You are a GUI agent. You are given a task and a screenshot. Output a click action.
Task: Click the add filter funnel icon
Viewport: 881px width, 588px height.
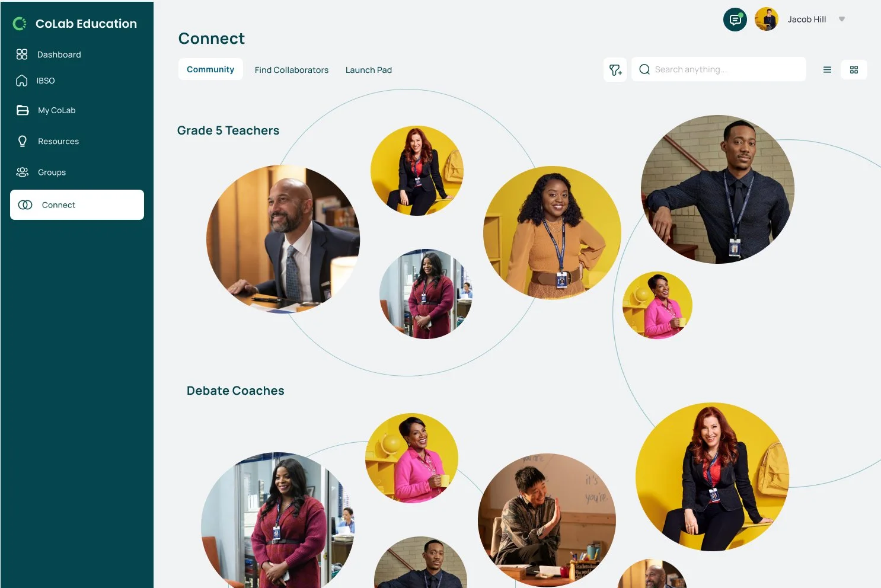click(615, 70)
